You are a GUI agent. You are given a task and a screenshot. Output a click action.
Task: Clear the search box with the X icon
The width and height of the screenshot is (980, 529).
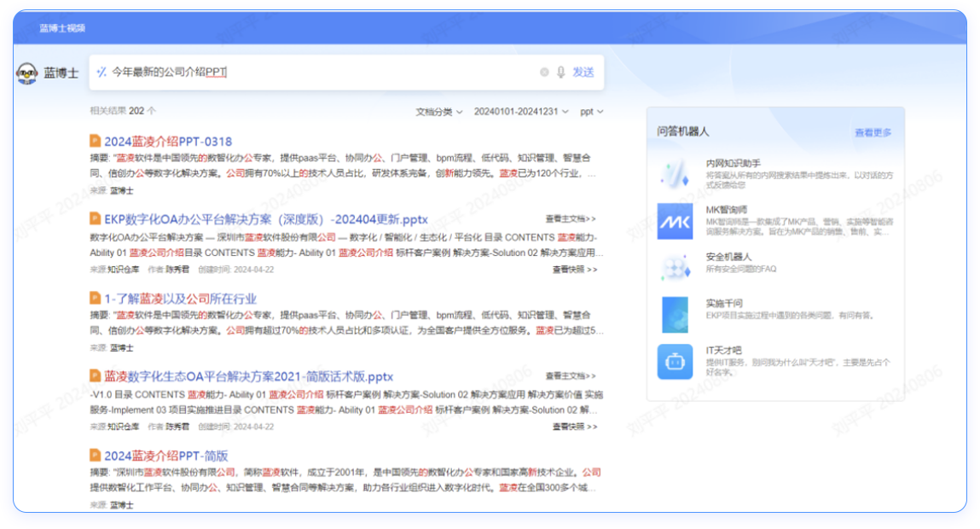coord(544,73)
